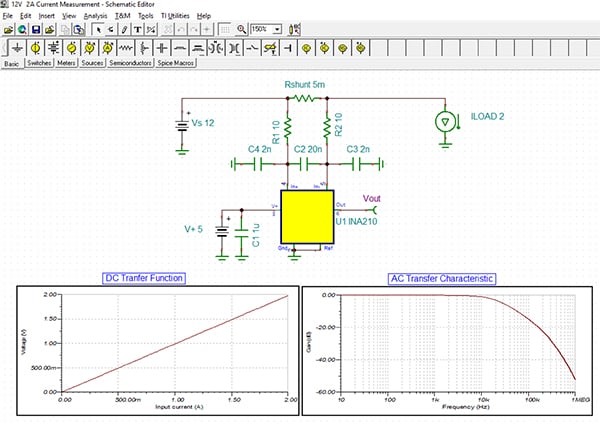The image size is (600, 429).
Task: Pick the rightmost yellow diamond controlled-source icon
Action: (x=360, y=48)
